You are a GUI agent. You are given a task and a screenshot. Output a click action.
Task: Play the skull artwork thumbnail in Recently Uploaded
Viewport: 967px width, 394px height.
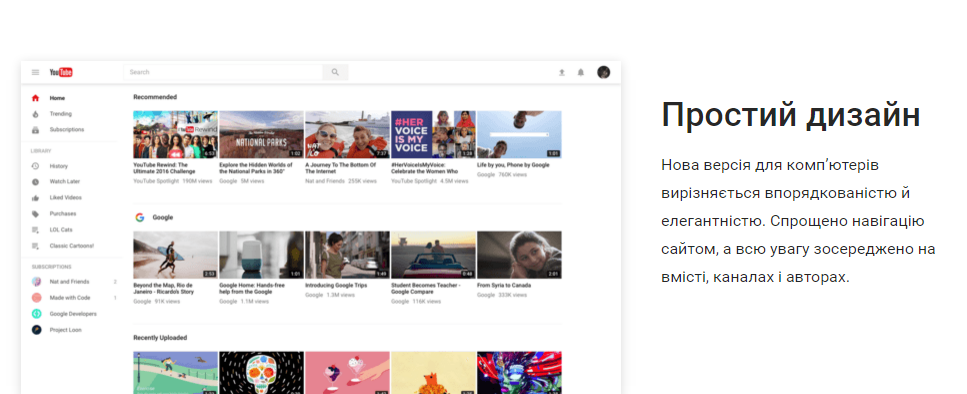[261, 372]
